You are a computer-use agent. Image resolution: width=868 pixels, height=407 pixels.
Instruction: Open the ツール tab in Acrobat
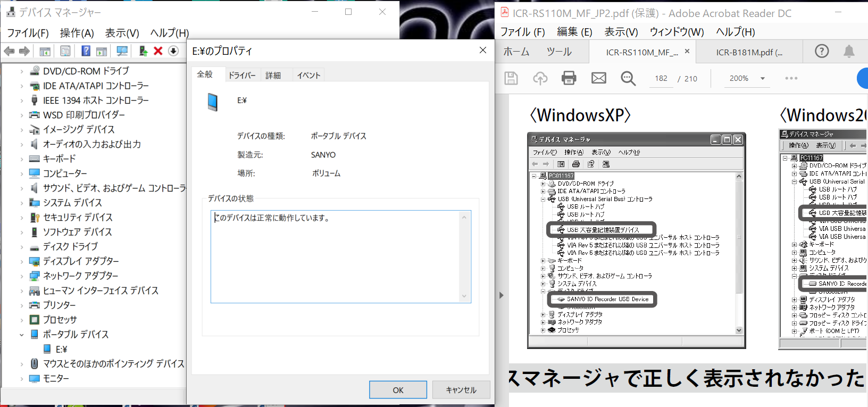(x=559, y=52)
